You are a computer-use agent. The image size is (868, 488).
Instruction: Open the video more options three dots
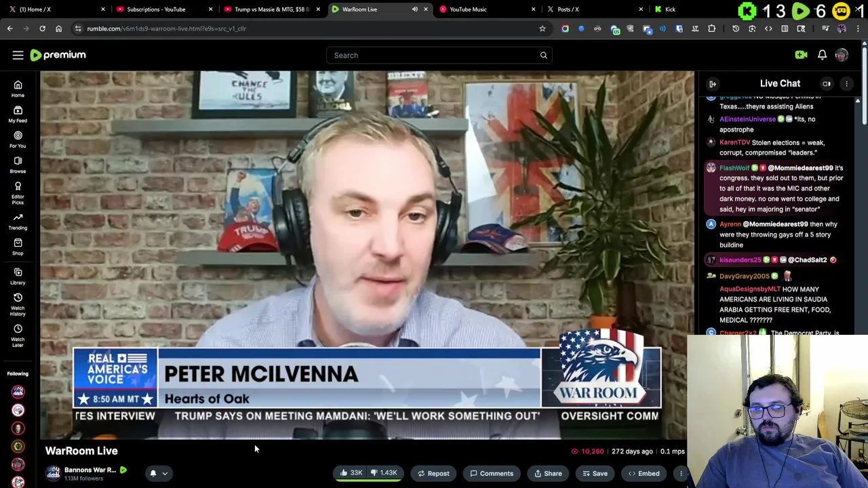click(681, 474)
